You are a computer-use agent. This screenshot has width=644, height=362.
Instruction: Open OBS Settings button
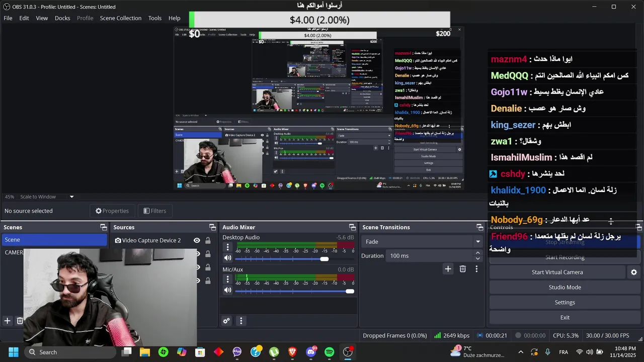(565, 302)
